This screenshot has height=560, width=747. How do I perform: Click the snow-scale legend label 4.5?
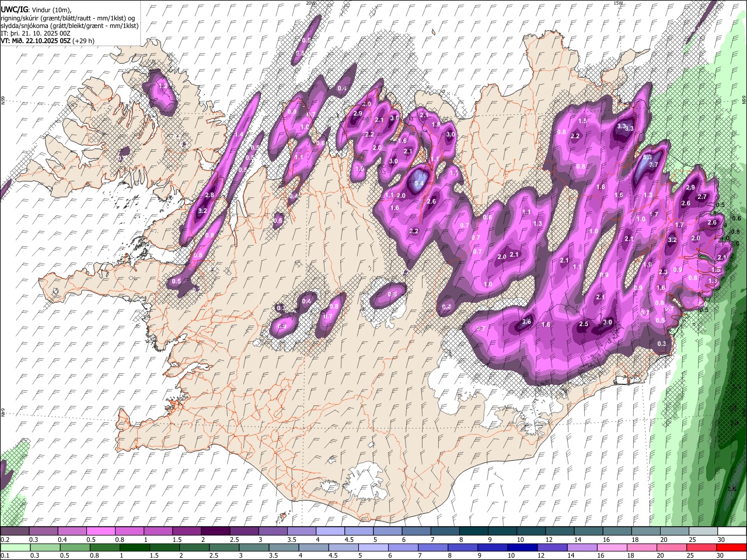349,540
